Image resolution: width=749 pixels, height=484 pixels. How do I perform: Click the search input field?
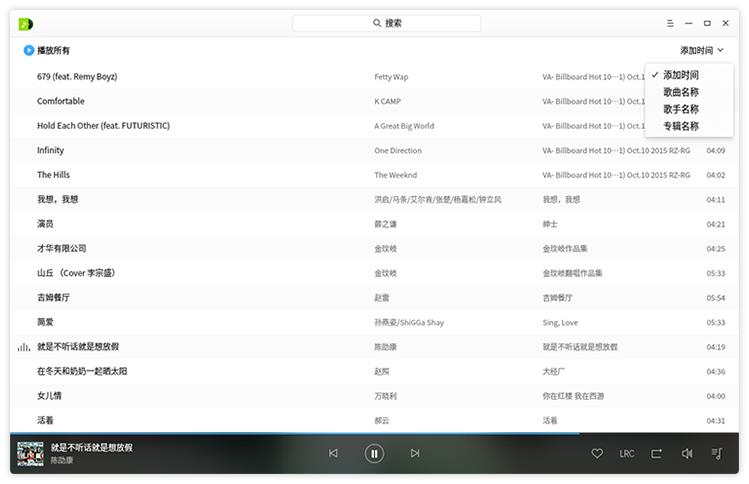[x=386, y=23]
